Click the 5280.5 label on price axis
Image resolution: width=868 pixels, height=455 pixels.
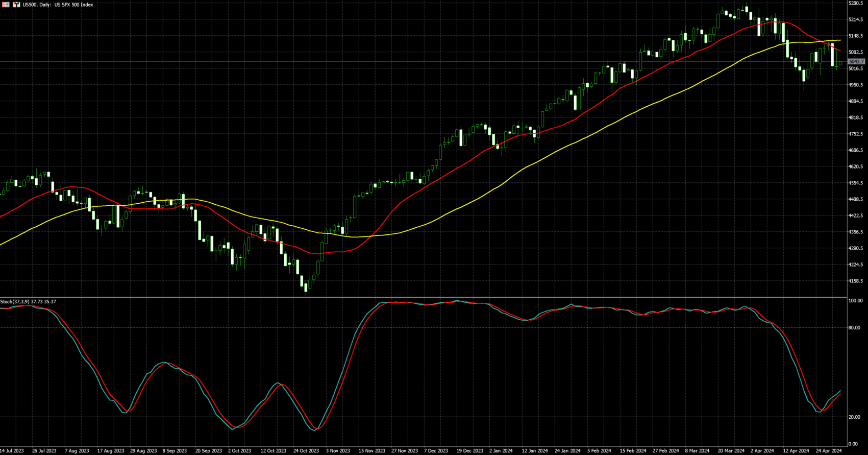click(x=855, y=3)
